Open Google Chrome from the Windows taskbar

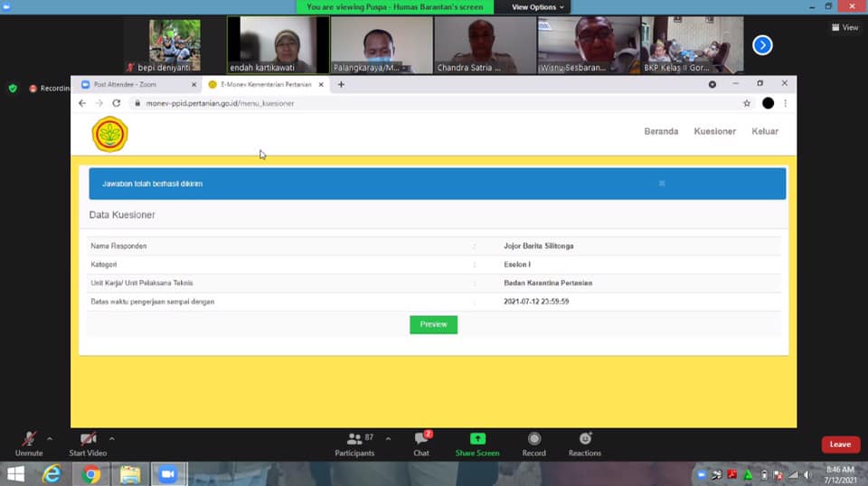point(91,474)
